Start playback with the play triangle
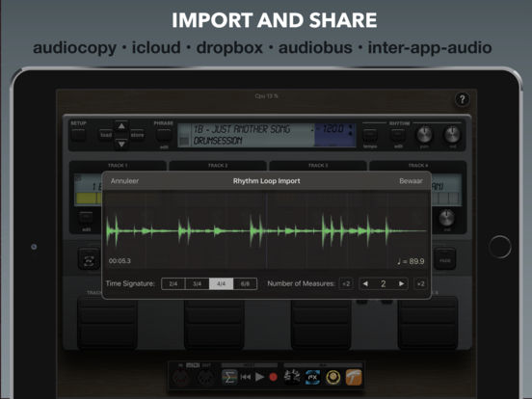The width and height of the screenshot is (532, 399). (259, 377)
